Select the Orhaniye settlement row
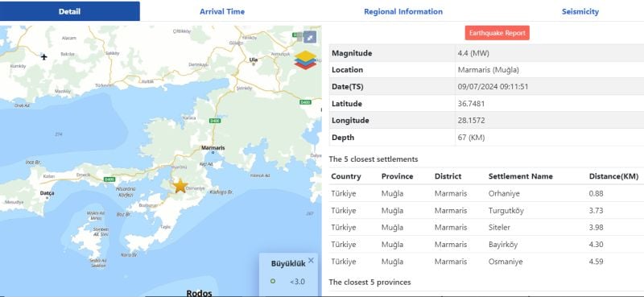The width and height of the screenshot is (644, 297). 486,193
